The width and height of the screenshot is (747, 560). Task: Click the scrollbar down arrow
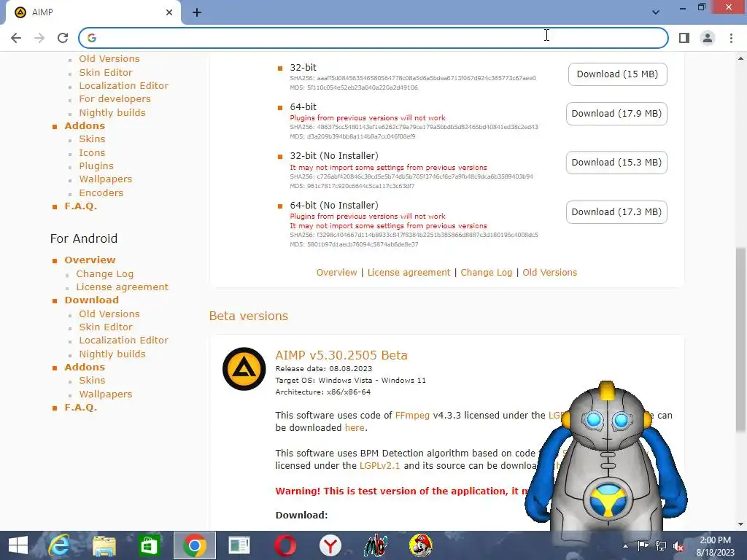pos(740,524)
